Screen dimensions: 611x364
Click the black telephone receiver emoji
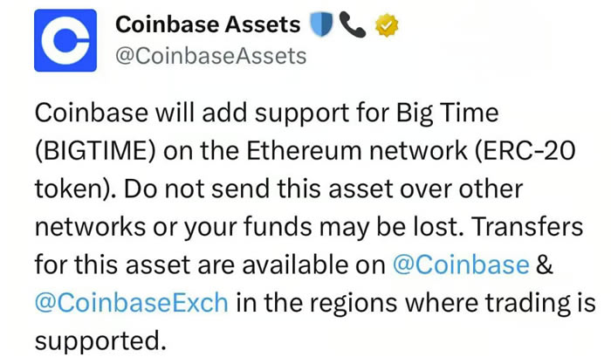point(353,24)
